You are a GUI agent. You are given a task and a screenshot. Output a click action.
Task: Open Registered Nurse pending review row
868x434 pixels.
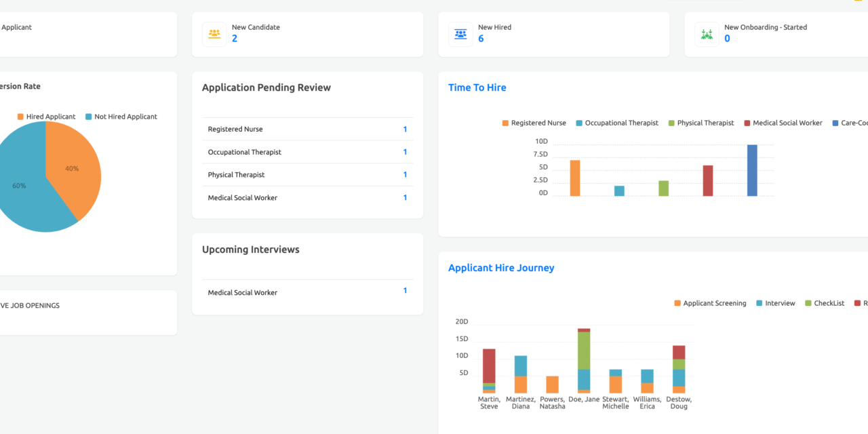[x=307, y=130]
